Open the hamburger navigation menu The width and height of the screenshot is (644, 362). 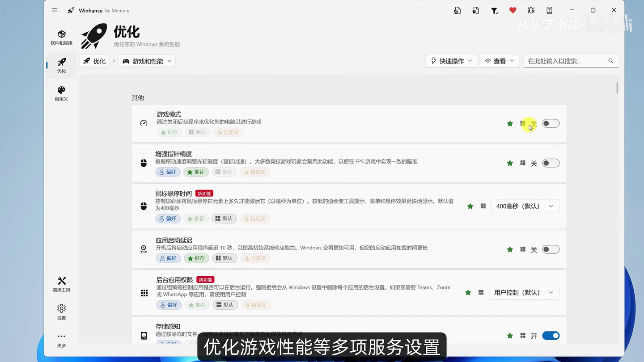click(55, 10)
